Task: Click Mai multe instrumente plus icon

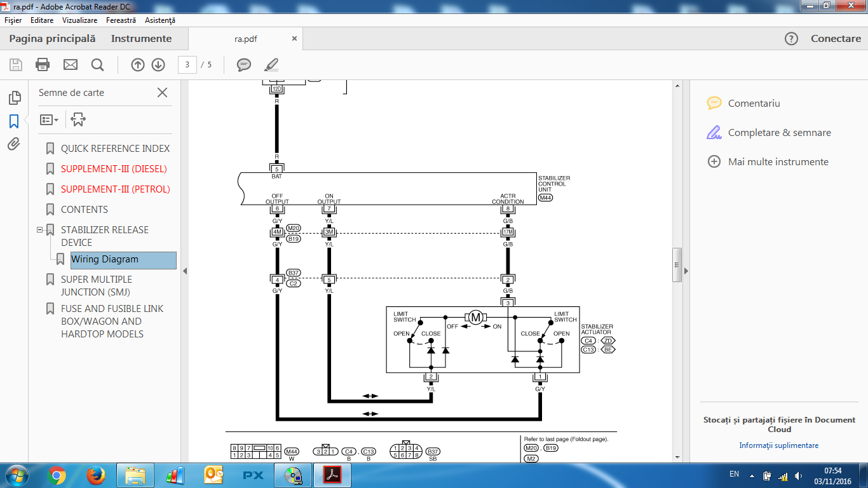Action: 714,161
